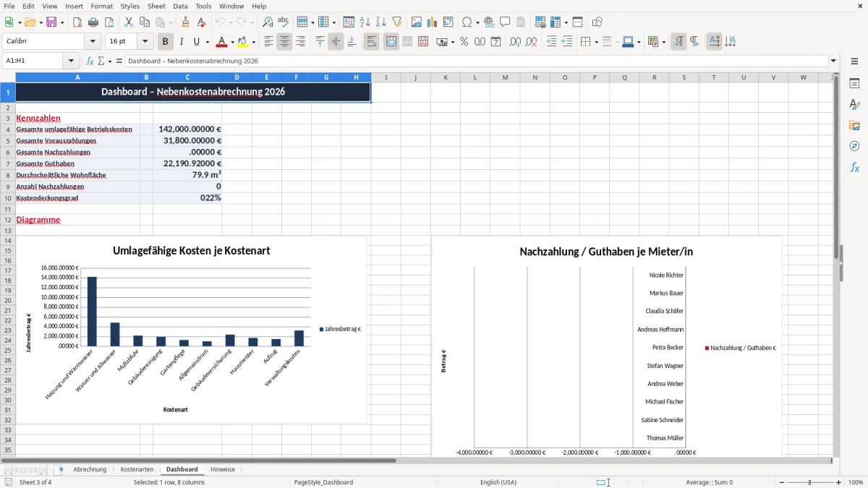Increase the cell indent
Screen dimensions: 868x488
point(552,42)
